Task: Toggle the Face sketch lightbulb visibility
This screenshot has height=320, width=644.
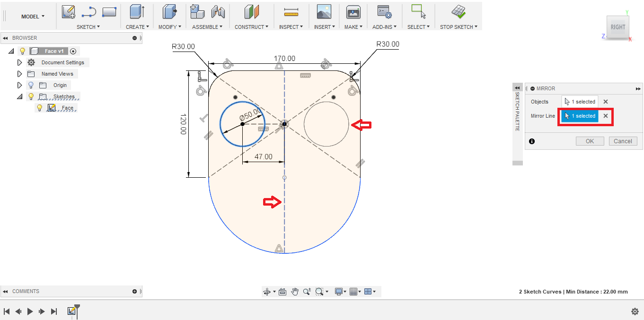Action: pyautogui.click(x=40, y=108)
